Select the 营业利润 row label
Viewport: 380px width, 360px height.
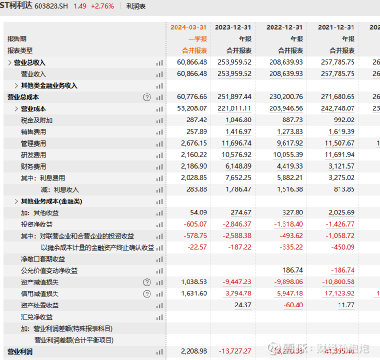tap(20, 352)
